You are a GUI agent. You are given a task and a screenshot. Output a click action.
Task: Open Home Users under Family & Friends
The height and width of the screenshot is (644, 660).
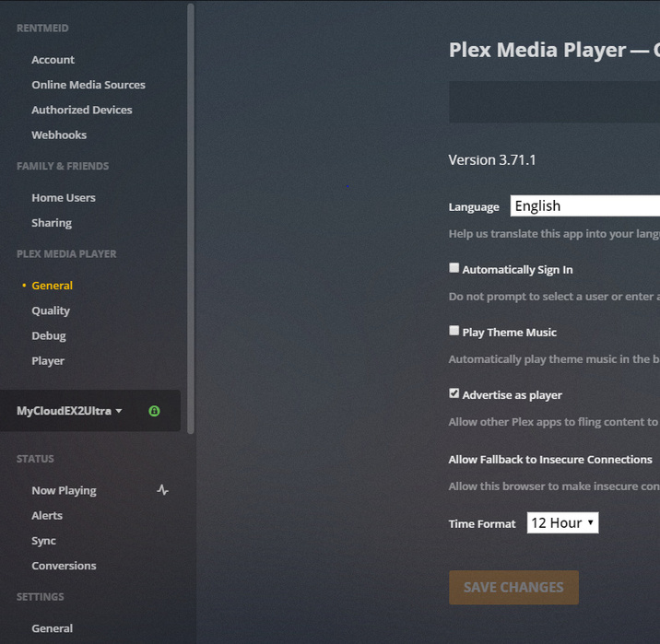[x=64, y=198]
